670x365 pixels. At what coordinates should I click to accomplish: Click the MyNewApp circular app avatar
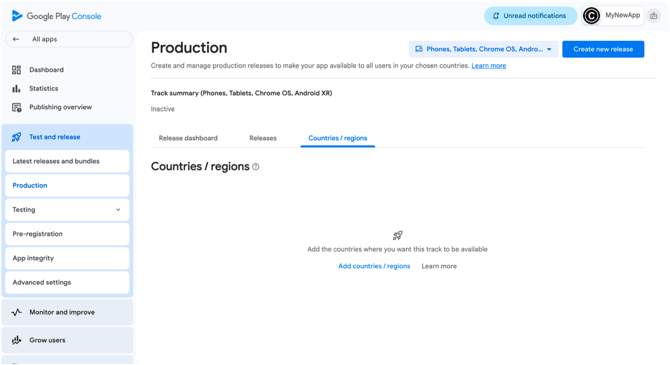point(592,16)
